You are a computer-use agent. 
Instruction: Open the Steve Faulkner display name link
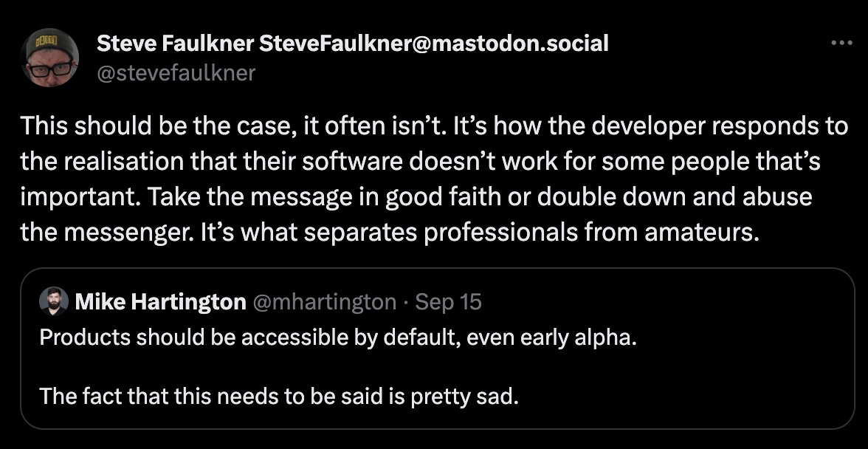(x=175, y=43)
